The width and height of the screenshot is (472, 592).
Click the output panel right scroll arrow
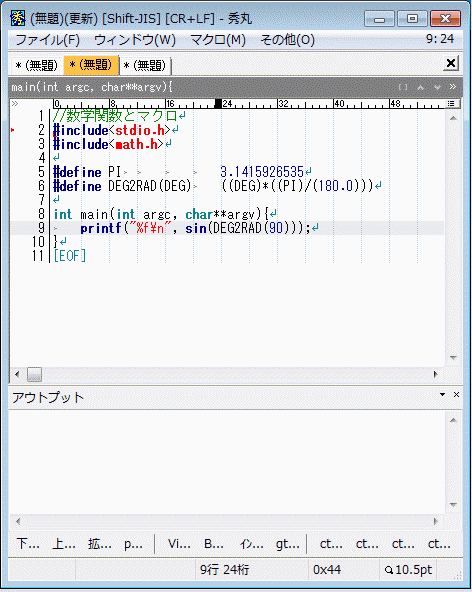436,521
